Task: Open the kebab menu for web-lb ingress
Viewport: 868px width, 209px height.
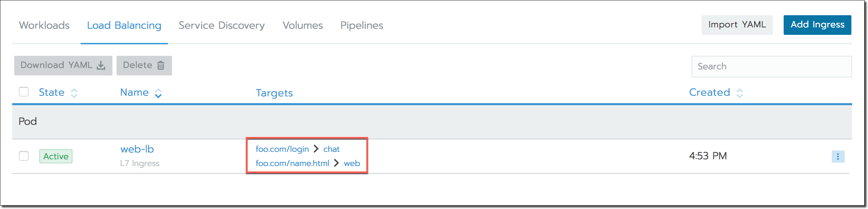Action: pyautogui.click(x=838, y=156)
